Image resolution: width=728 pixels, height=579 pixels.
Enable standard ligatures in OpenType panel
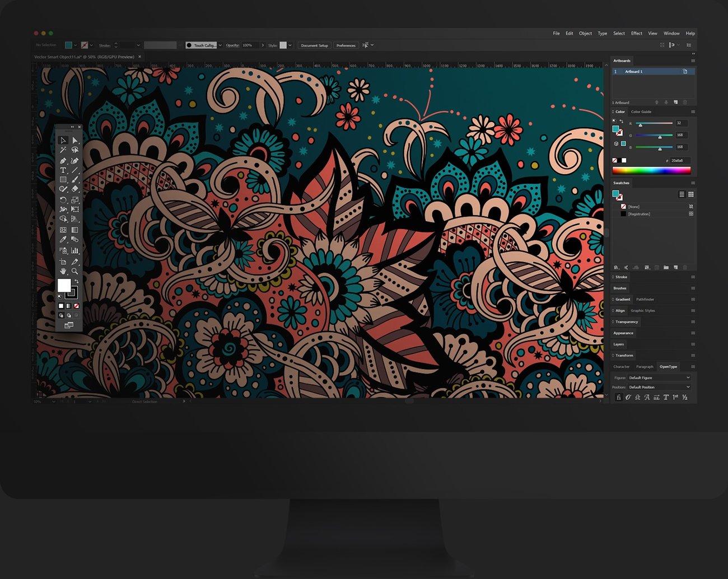coord(619,397)
